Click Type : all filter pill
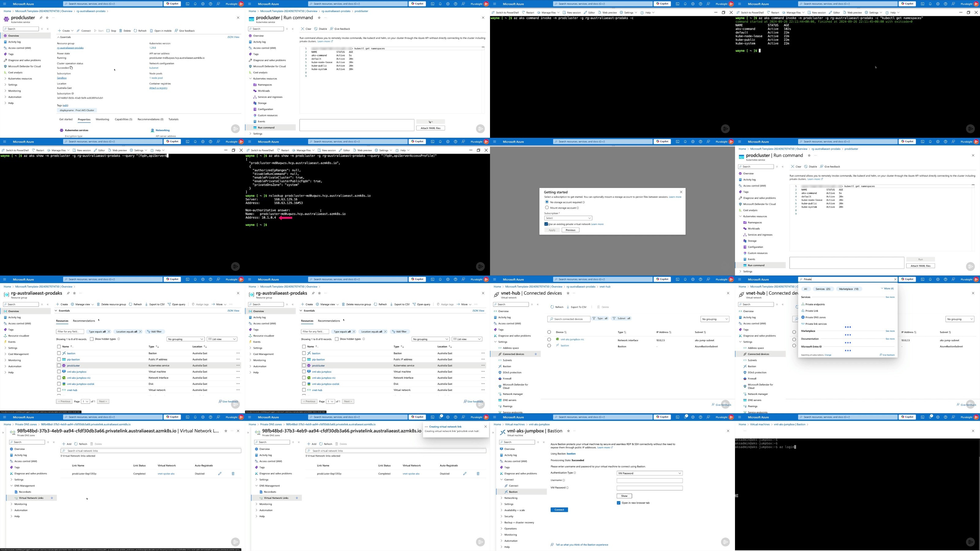This screenshot has width=980, height=551. click(600, 319)
